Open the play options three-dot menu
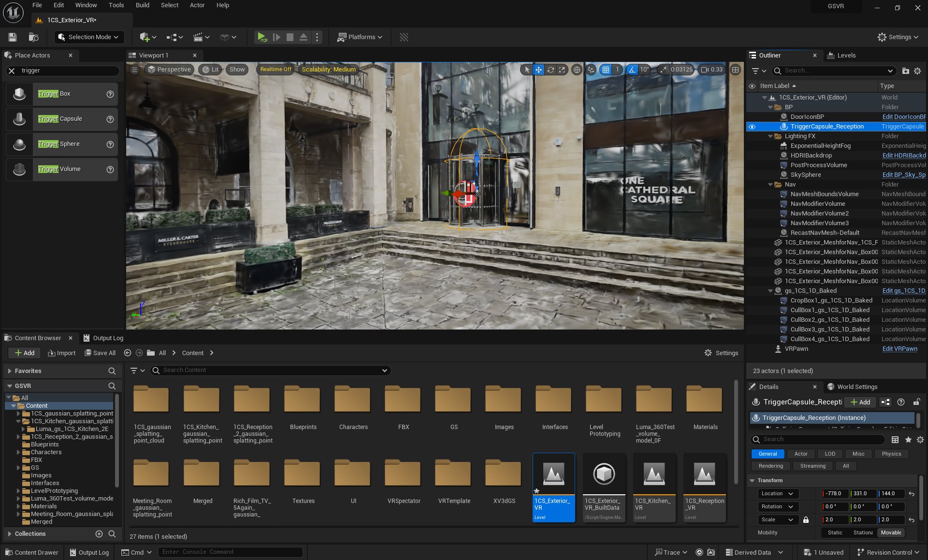The width and height of the screenshot is (928, 560). pos(317,37)
